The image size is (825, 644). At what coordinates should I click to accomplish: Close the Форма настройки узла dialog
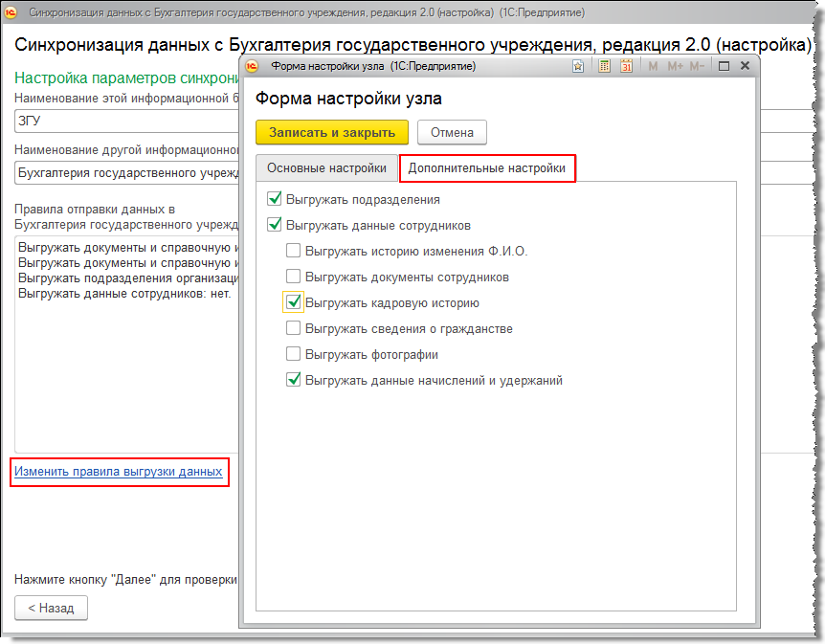[745, 66]
